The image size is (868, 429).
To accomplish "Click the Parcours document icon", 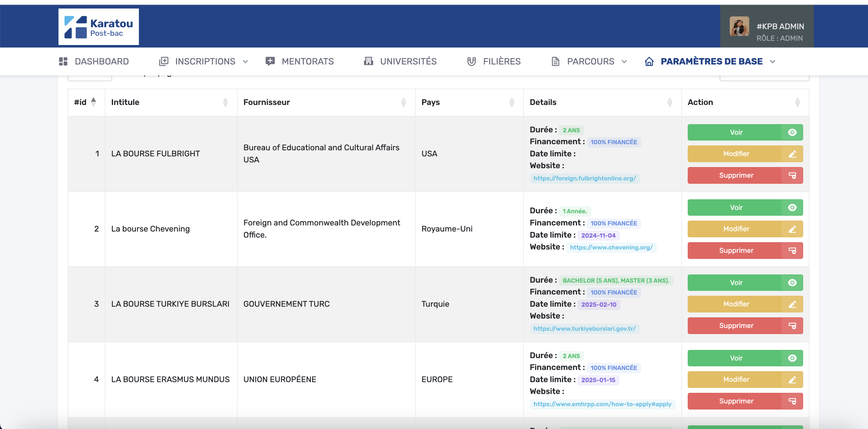I will [556, 61].
